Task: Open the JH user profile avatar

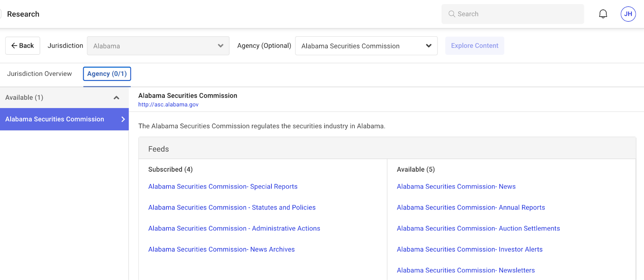Action: (628, 14)
